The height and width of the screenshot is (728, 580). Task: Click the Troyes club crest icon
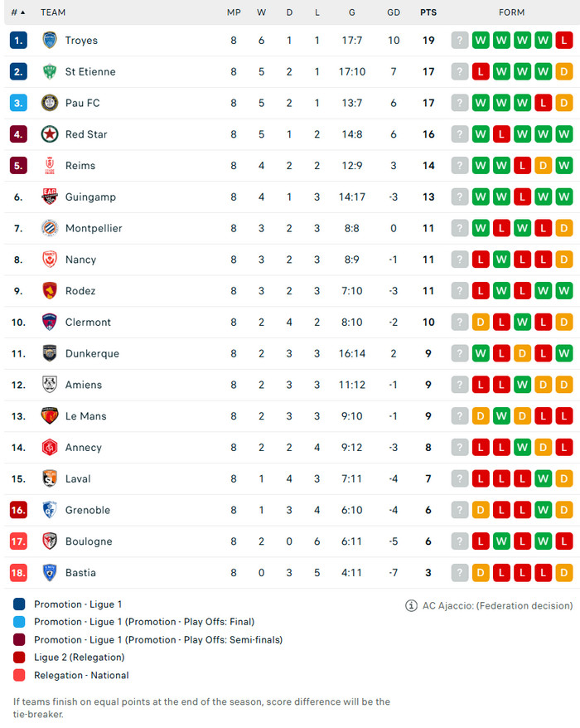pos(49,41)
